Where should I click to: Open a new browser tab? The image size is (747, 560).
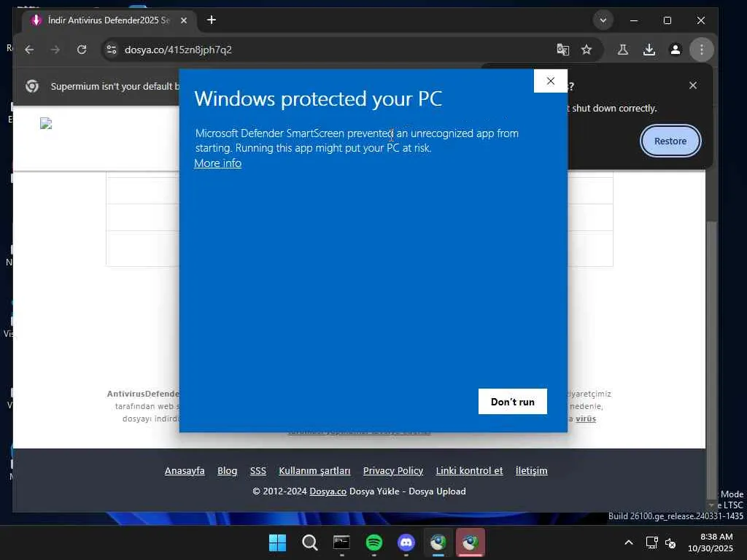pos(212,20)
